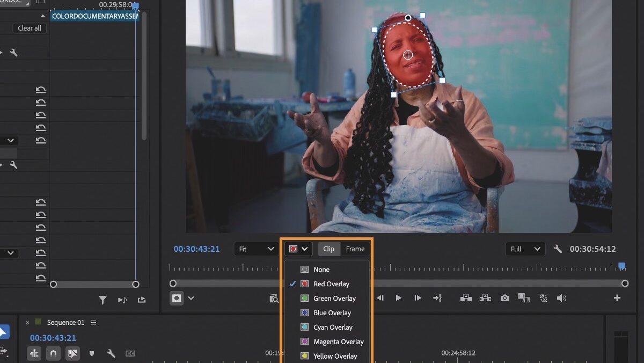Viewport: 644px width, 363px height.
Task: Open Program Monitor settings wrench
Action: pos(558,249)
